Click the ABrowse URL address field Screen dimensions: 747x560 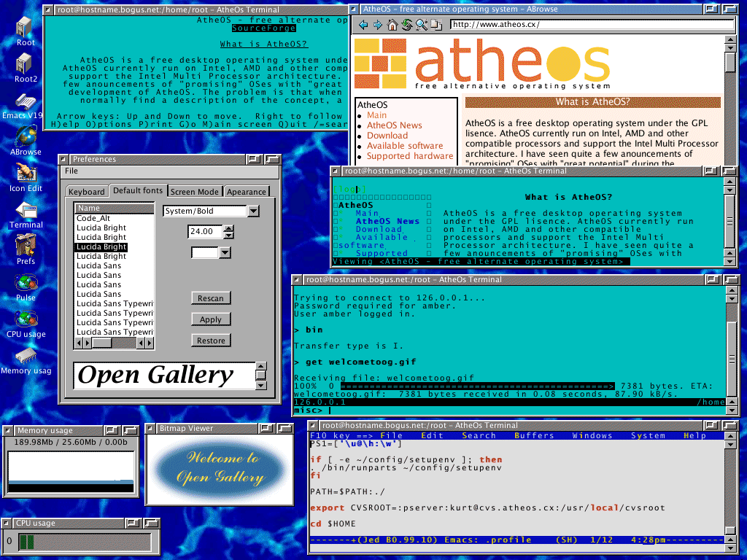point(592,24)
